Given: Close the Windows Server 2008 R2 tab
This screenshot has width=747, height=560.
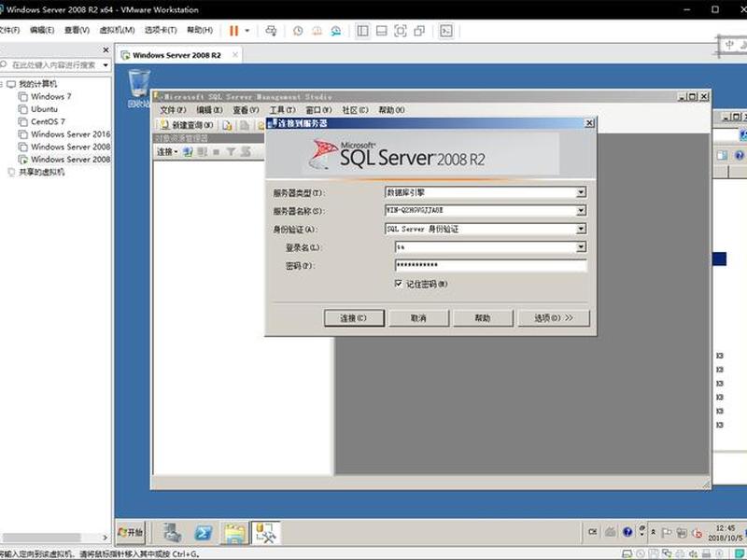Looking at the screenshot, I should coord(235,55).
